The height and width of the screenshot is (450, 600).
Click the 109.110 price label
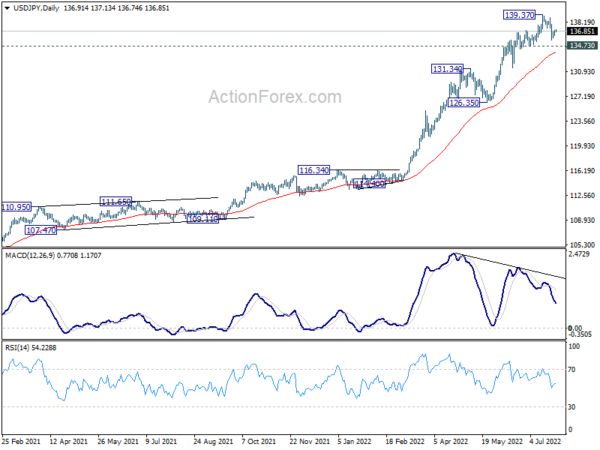click(x=203, y=219)
